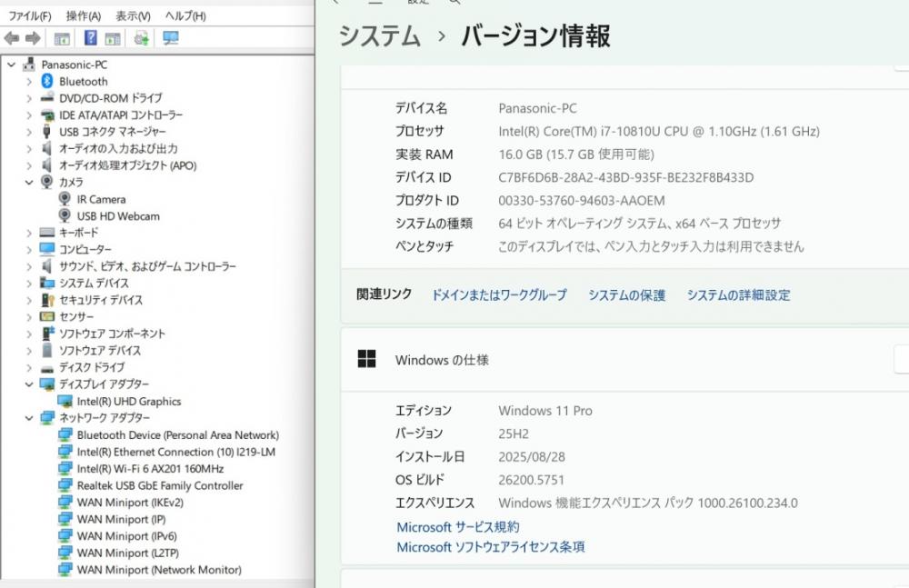Image resolution: width=909 pixels, height=588 pixels.
Task: Expand the システム デバイス category
Action: tap(29, 284)
